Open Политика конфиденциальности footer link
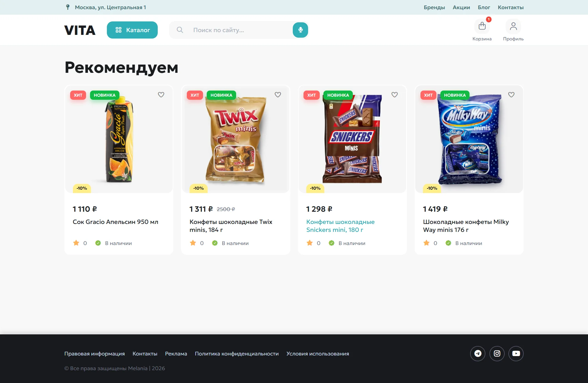Image resolution: width=588 pixels, height=383 pixels. click(237, 354)
